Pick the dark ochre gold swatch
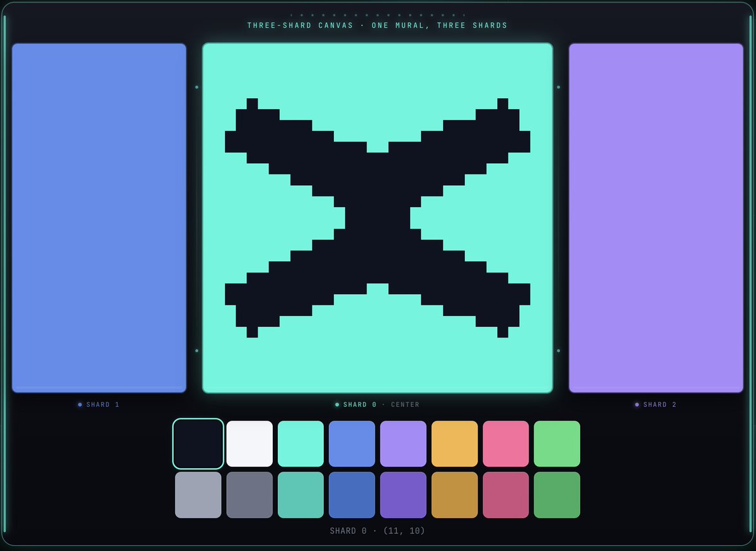Image resolution: width=756 pixels, height=551 pixels. click(x=455, y=495)
